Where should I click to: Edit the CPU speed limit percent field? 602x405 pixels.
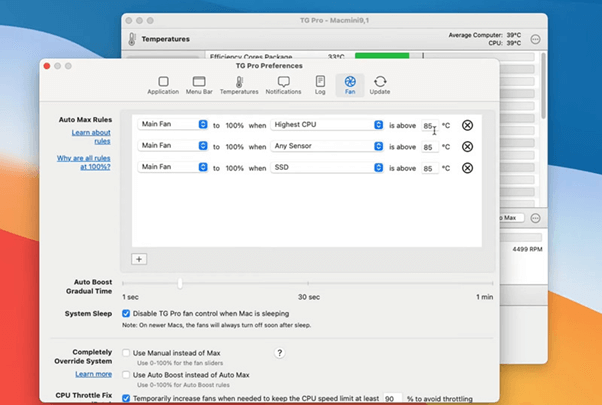pos(393,398)
